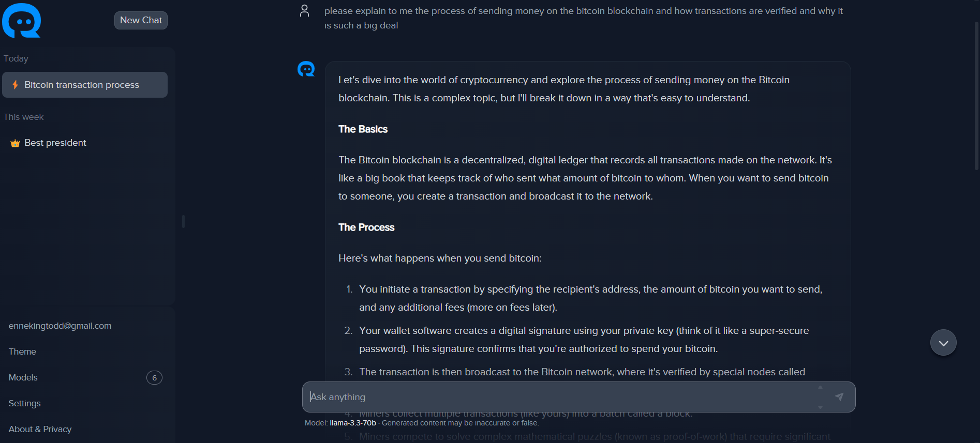Click the user avatar icon beside the prompt
980x443 pixels.
(304, 11)
